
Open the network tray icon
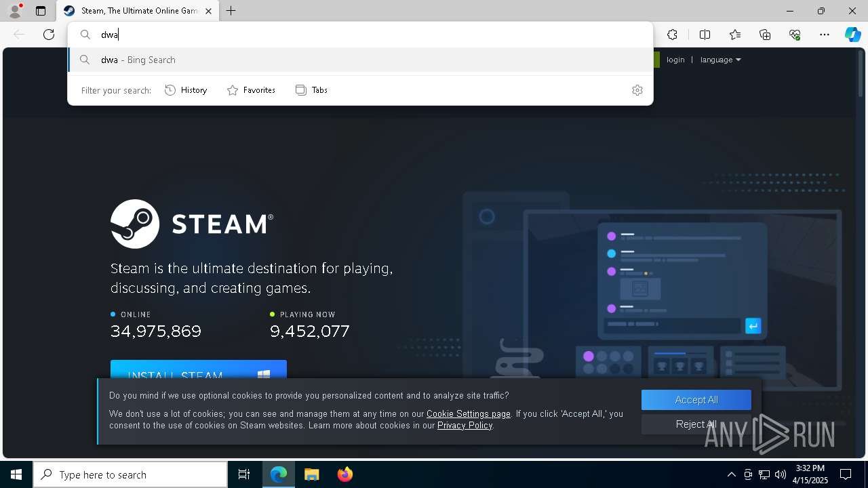(764, 474)
